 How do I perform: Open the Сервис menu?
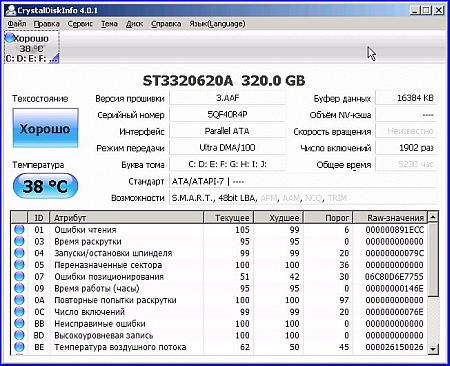(x=80, y=24)
